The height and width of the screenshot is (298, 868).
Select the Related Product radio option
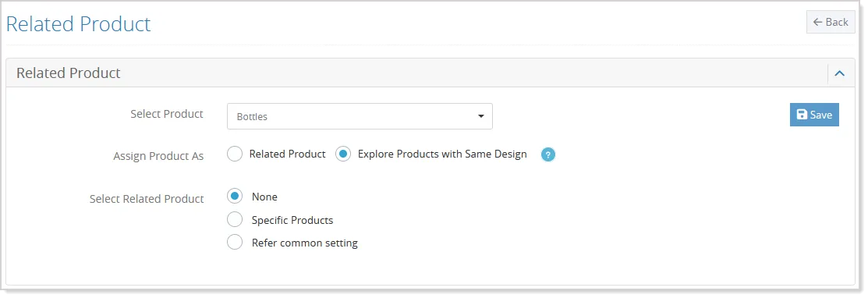[x=235, y=154]
